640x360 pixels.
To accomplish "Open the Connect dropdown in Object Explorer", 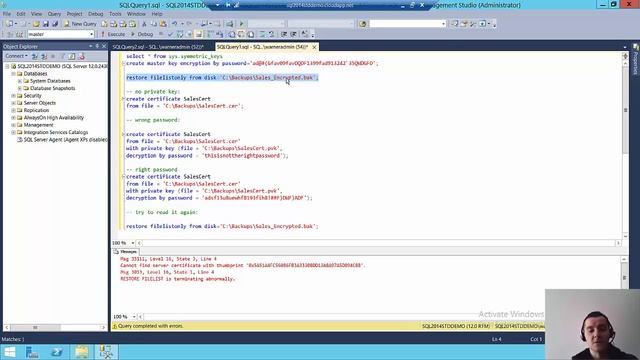I will (16, 56).
